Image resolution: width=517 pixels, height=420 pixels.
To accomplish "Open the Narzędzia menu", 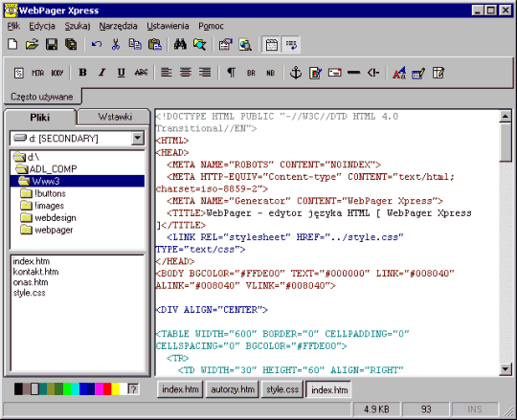I will (119, 26).
